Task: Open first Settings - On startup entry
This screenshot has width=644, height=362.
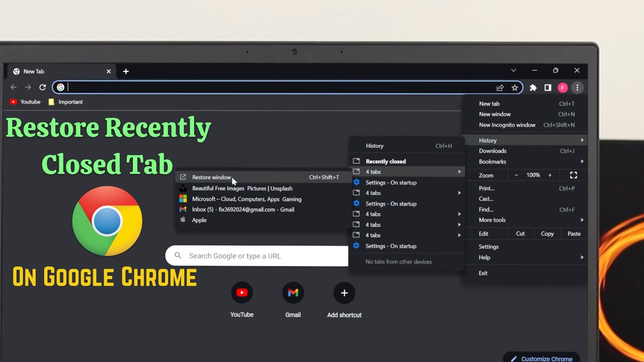Action: 407,183
